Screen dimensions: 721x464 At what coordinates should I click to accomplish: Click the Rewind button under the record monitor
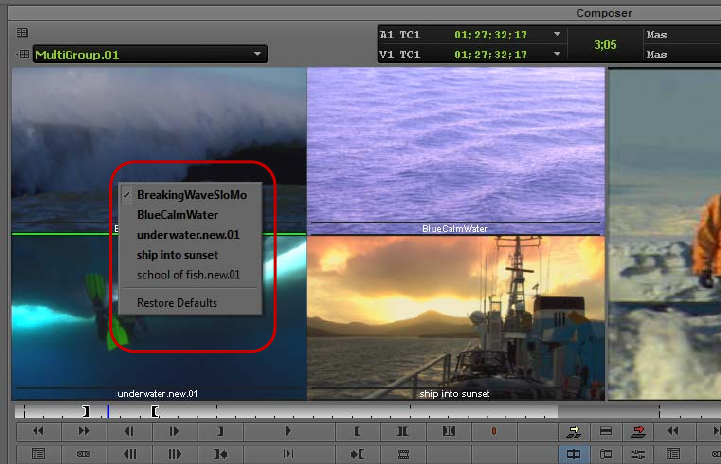(x=673, y=431)
